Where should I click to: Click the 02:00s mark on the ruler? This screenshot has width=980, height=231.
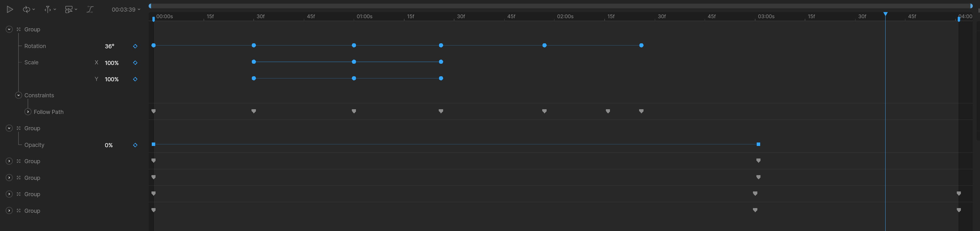[x=565, y=16]
